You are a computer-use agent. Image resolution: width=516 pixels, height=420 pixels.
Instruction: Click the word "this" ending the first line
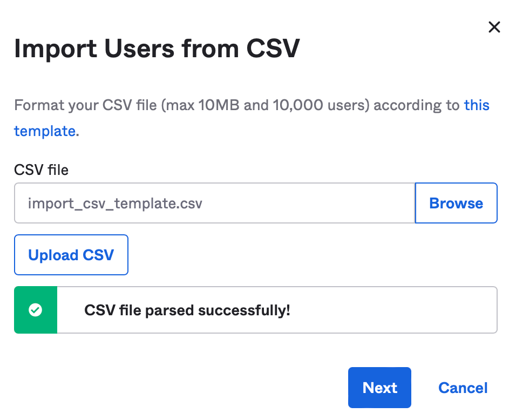pyautogui.click(x=477, y=105)
